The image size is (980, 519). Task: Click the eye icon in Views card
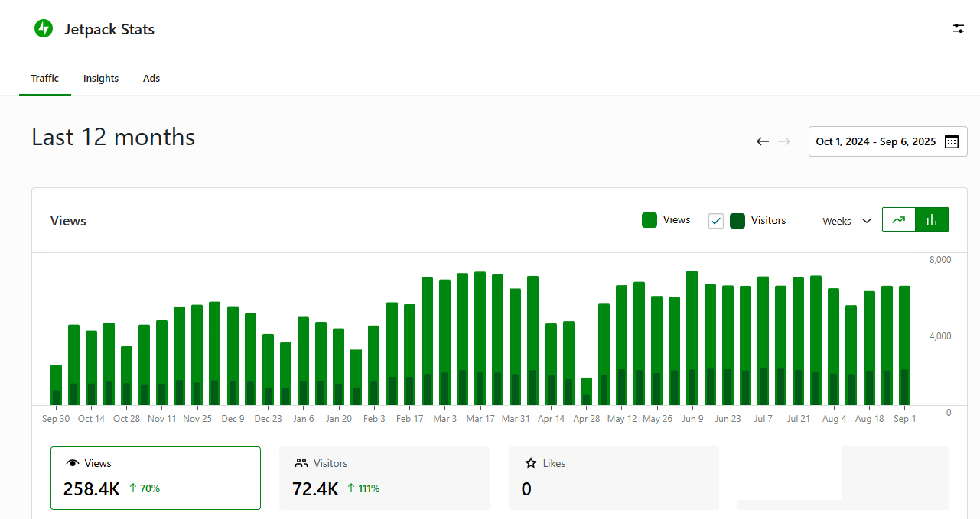click(x=73, y=463)
